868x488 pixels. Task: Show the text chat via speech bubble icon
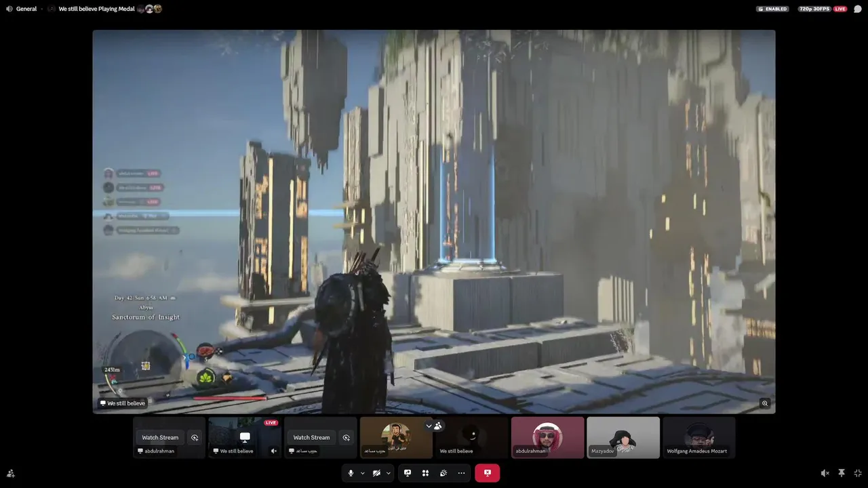(x=857, y=9)
